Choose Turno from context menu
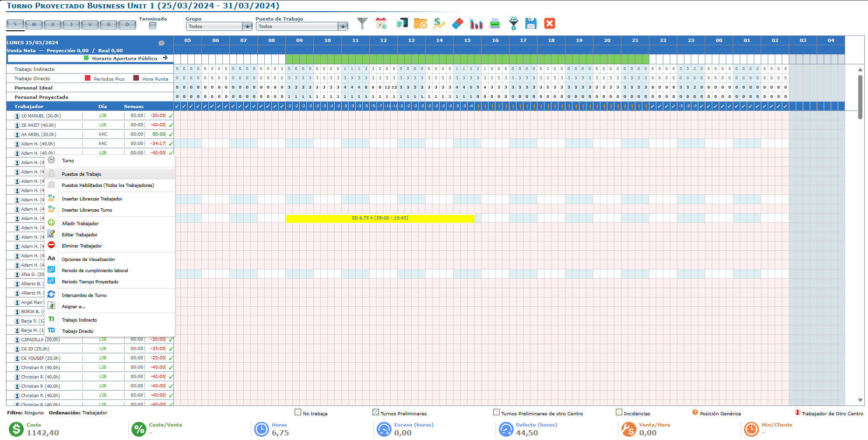 pos(110,161)
